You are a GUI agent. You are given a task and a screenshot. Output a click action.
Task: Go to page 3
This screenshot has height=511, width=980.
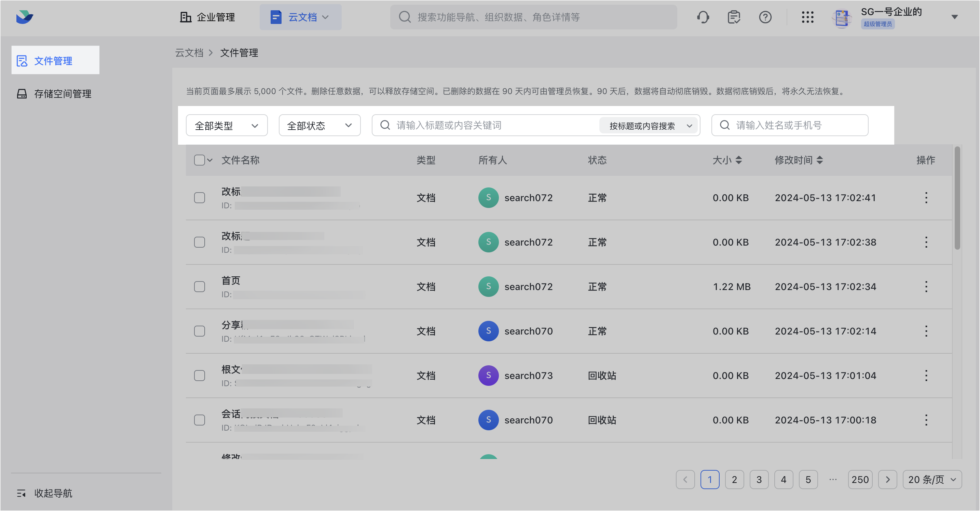[x=759, y=480]
